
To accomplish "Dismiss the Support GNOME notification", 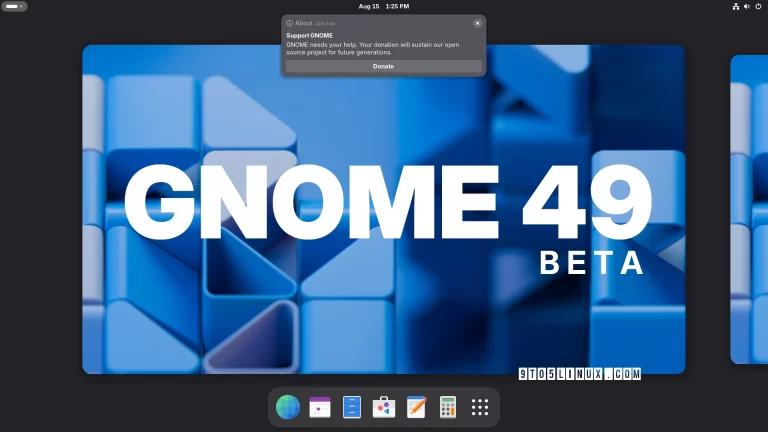I will pyautogui.click(x=477, y=22).
